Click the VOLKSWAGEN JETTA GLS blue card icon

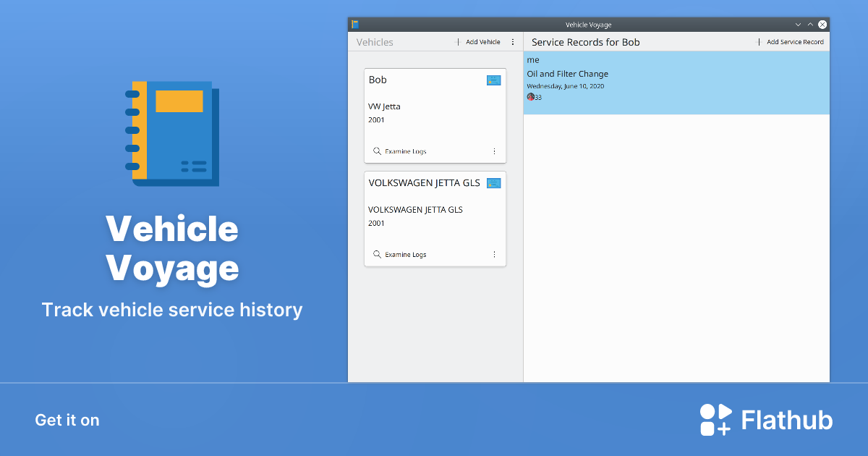pyautogui.click(x=494, y=183)
